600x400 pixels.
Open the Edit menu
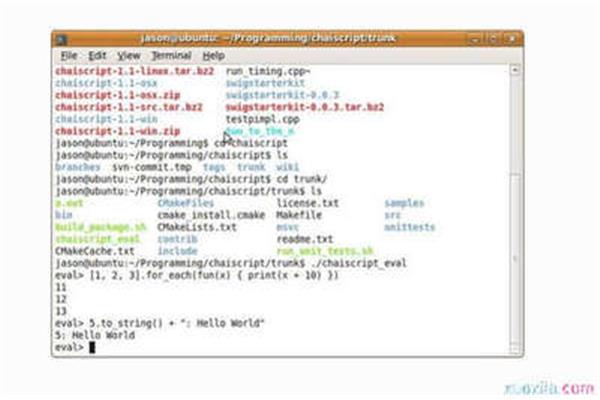coord(97,56)
